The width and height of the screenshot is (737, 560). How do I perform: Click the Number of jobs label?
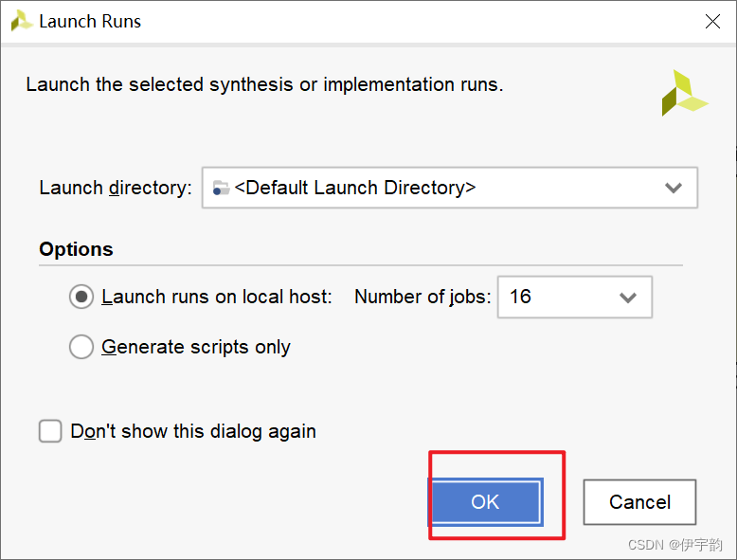tap(422, 298)
